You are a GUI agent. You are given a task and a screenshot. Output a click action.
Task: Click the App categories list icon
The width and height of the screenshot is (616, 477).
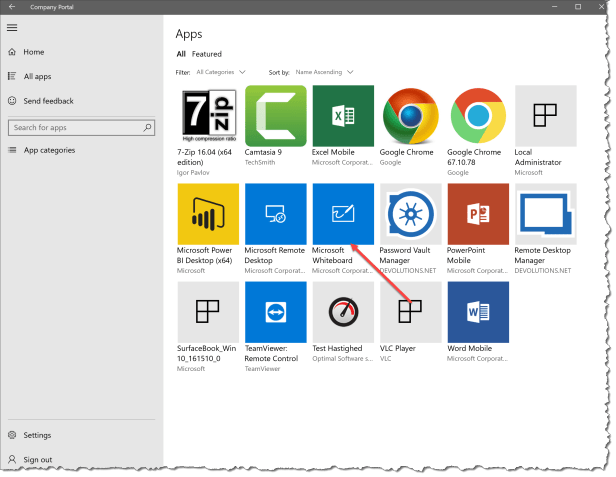(13, 150)
